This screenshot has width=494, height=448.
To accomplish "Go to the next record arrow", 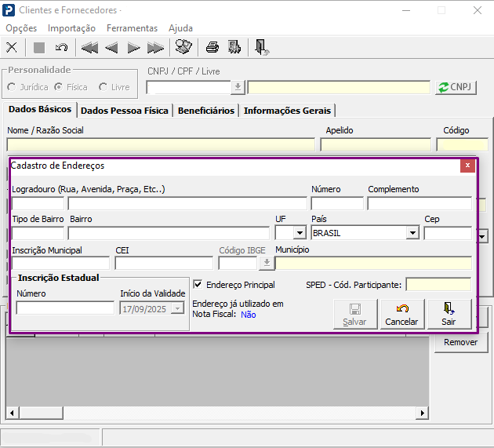I will point(133,47).
